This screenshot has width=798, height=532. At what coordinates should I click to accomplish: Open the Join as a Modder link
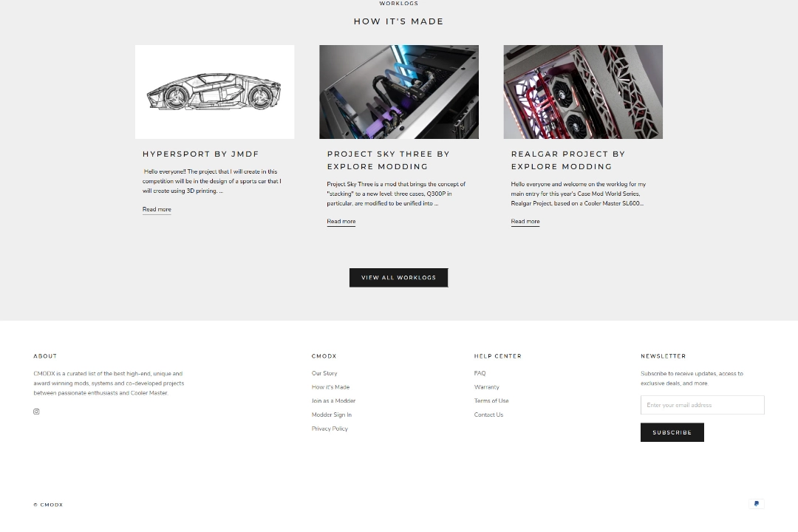coord(333,400)
